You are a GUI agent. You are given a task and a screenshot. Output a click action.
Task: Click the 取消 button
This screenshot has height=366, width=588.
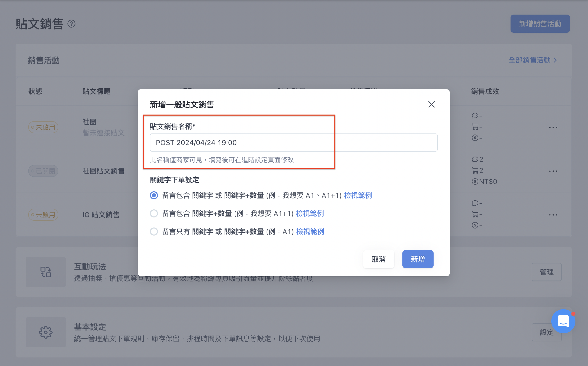point(379,259)
